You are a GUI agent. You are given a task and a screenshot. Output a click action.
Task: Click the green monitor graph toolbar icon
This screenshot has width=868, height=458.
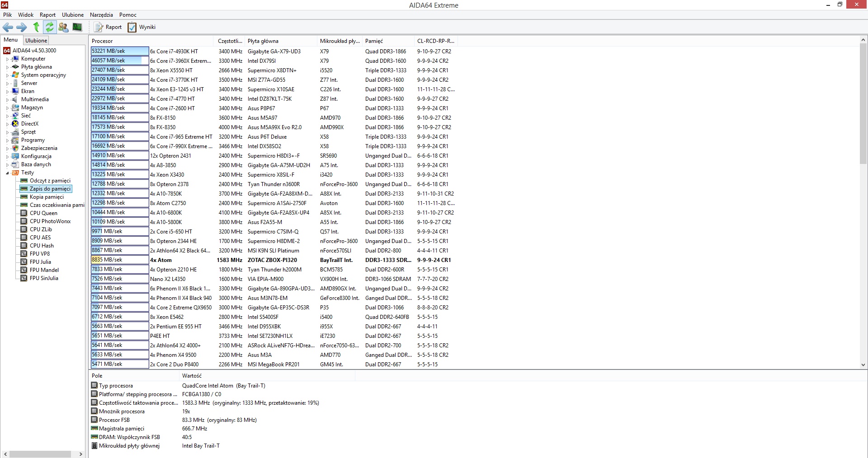click(77, 27)
